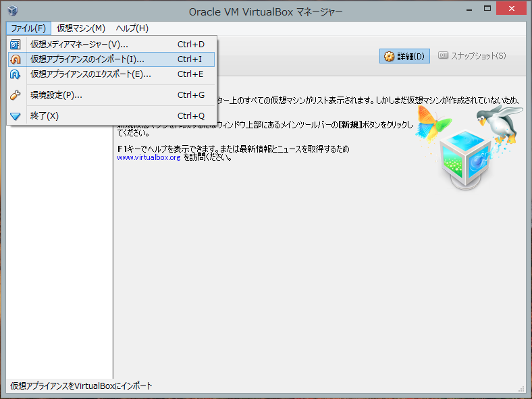The width and height of the screenshot is (532, 399).
Task: Select 終了(X) to quit VirtualBox
Action: [x=111, y=116]
